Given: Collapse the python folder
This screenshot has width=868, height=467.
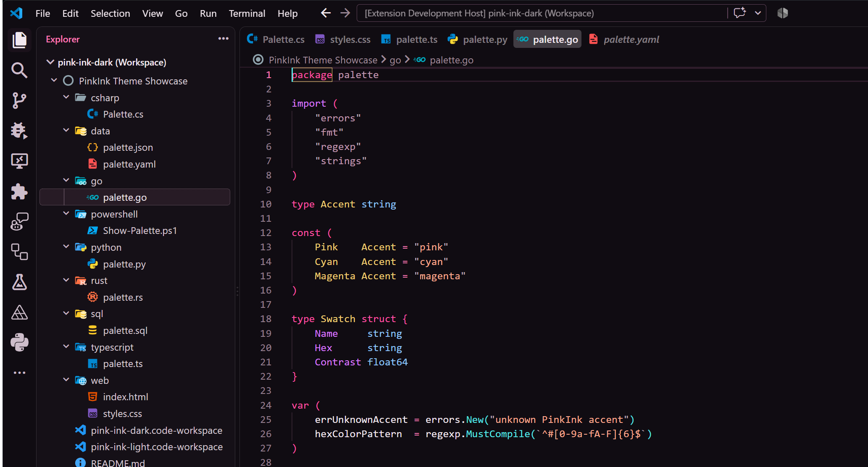Looking at the screenshot, I should click(x=66, y=247).
